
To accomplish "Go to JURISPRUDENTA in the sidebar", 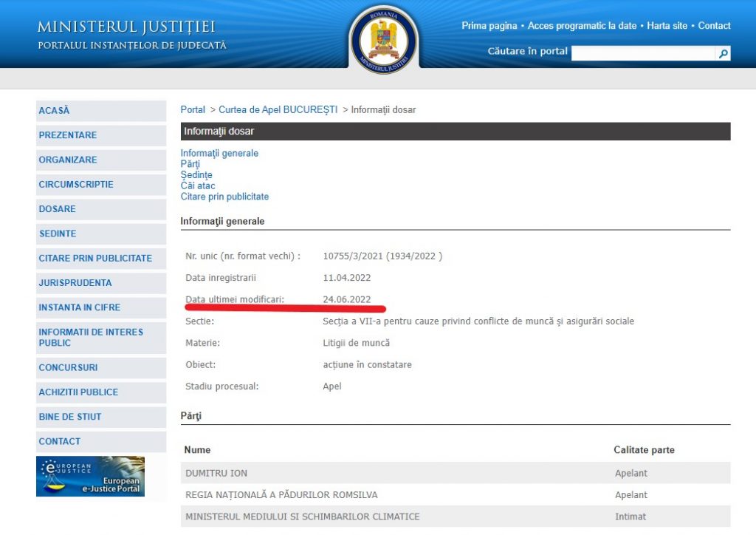I will [x=75, y=283].
